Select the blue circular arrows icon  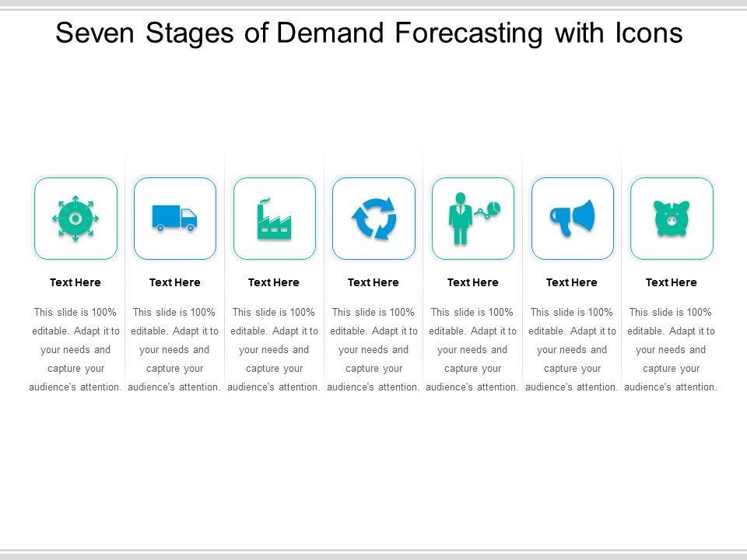(373, 219)
